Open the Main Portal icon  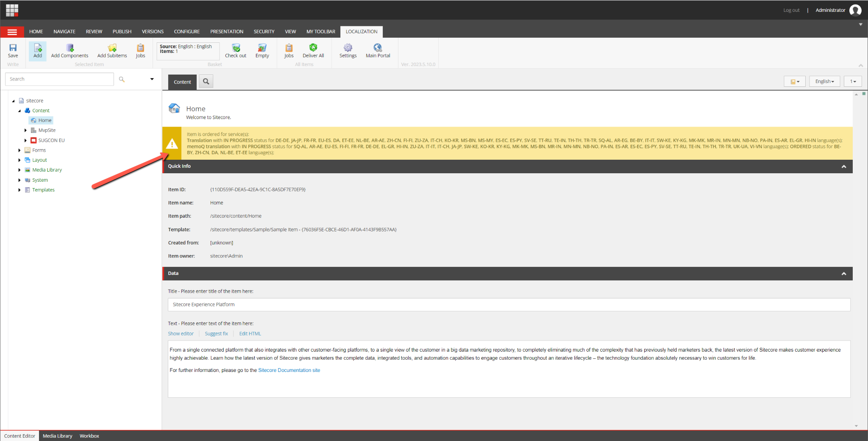pos(378,47)
